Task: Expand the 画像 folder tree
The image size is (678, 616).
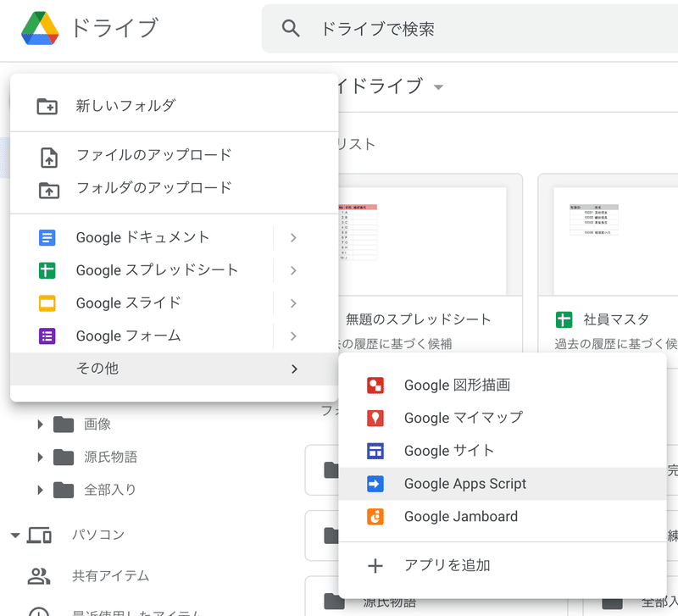Action: [40, 425]
